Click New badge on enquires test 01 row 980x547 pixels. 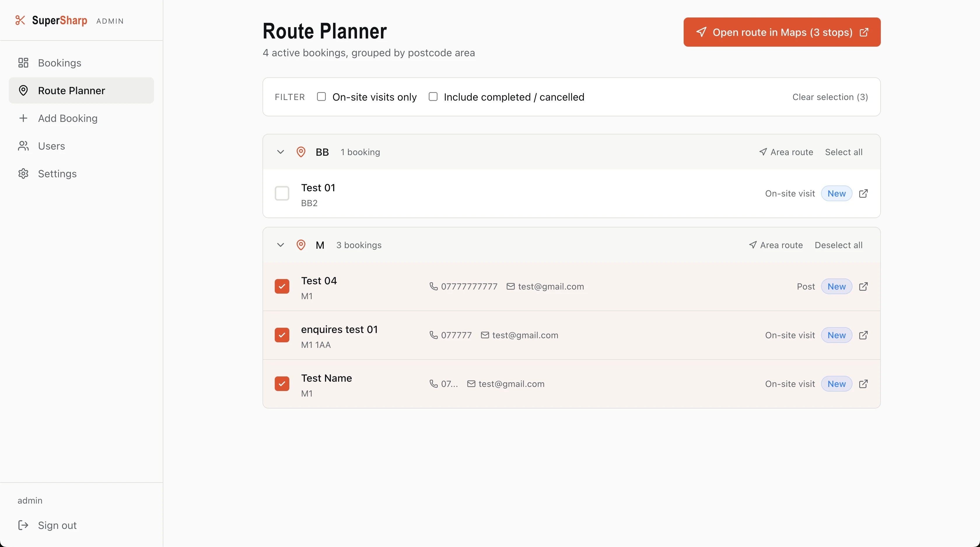(x=836, y=335)
